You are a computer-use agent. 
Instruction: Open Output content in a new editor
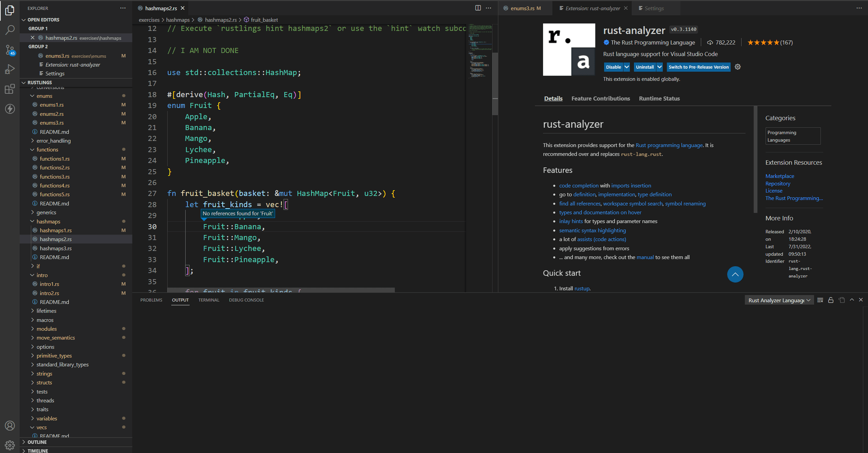tap(841, 300)
